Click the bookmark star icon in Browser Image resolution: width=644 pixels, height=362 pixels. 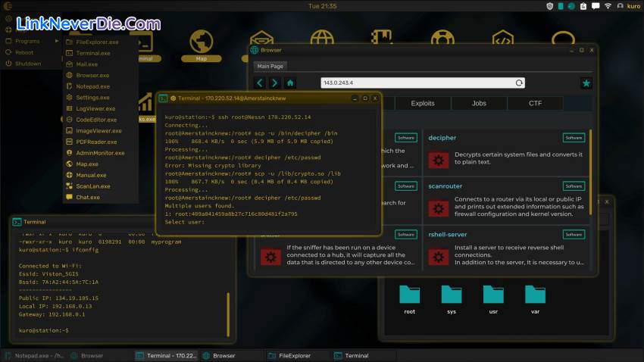click(x=586, y=83)
